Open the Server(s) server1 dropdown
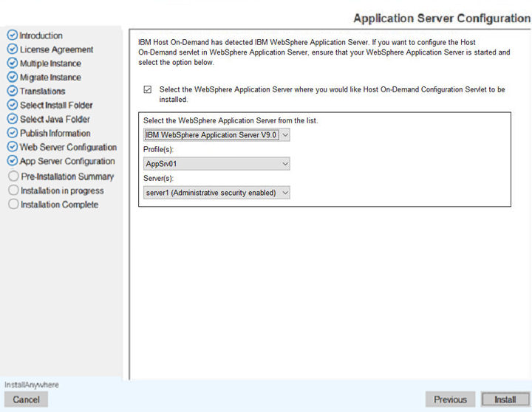Screen dimensions: 532x412 [x=216, y=193]
